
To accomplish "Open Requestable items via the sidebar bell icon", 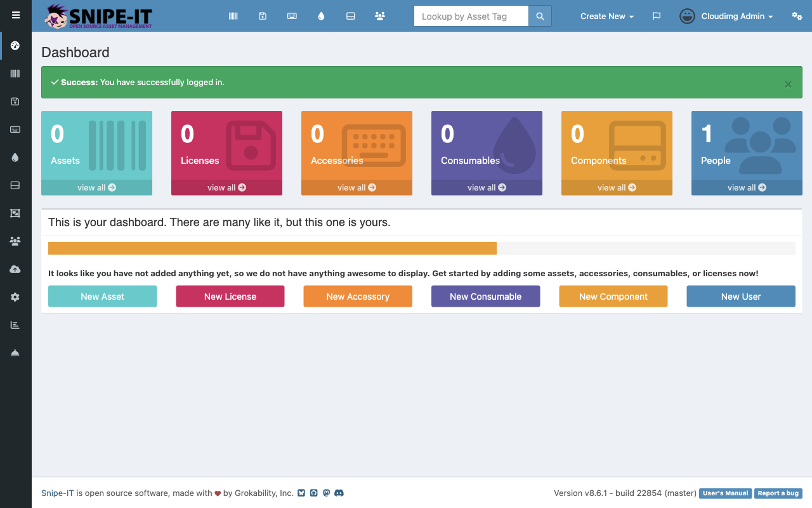I will click(x=15, y=353).
